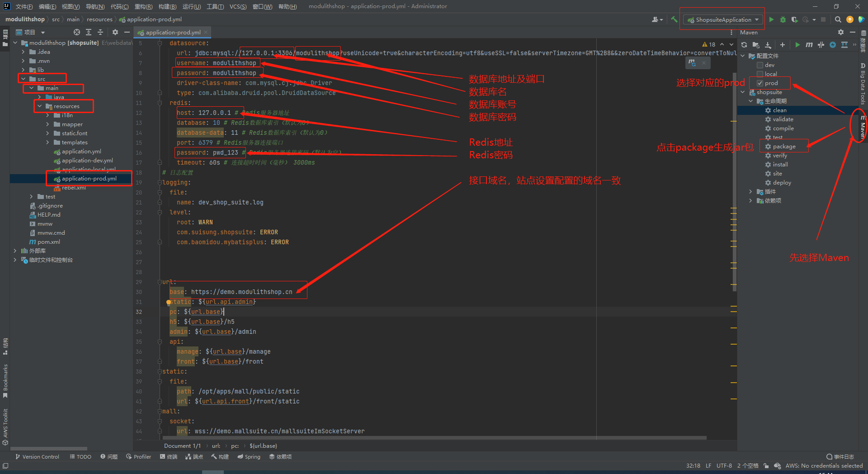Screen dimensions: 868x474
Task: Start debugging with the bug icon
Action: (x=783, y=19)
